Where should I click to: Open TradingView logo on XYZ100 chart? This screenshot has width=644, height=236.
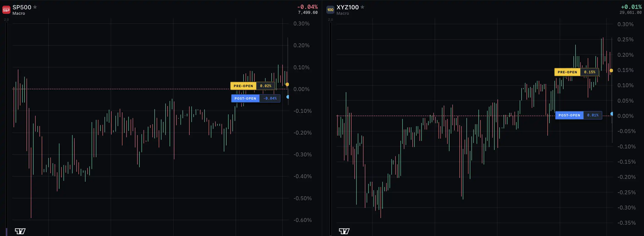pyautogui.click(x=344, y=231)
